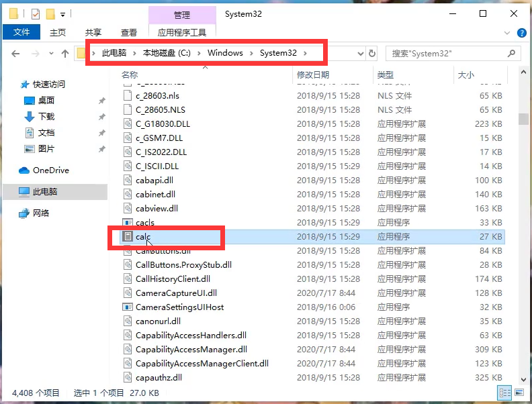Open the 文件 menu

[x=21, y=32]
